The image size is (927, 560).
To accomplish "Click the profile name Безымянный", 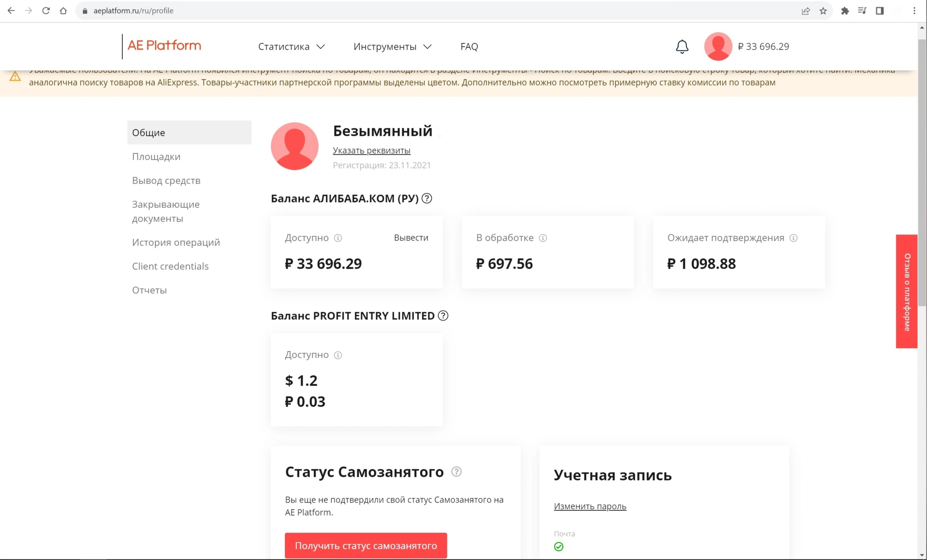I will click(383, 131).
